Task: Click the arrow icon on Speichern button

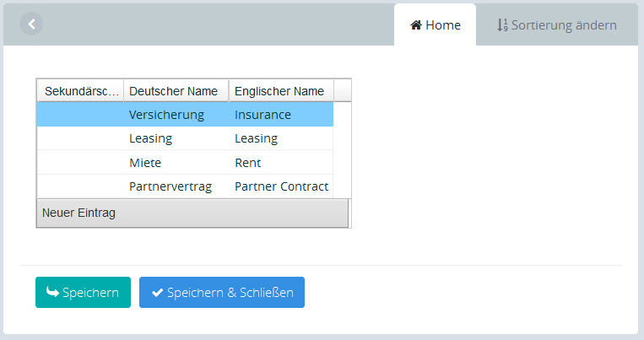Action: (x=52, y=293)
